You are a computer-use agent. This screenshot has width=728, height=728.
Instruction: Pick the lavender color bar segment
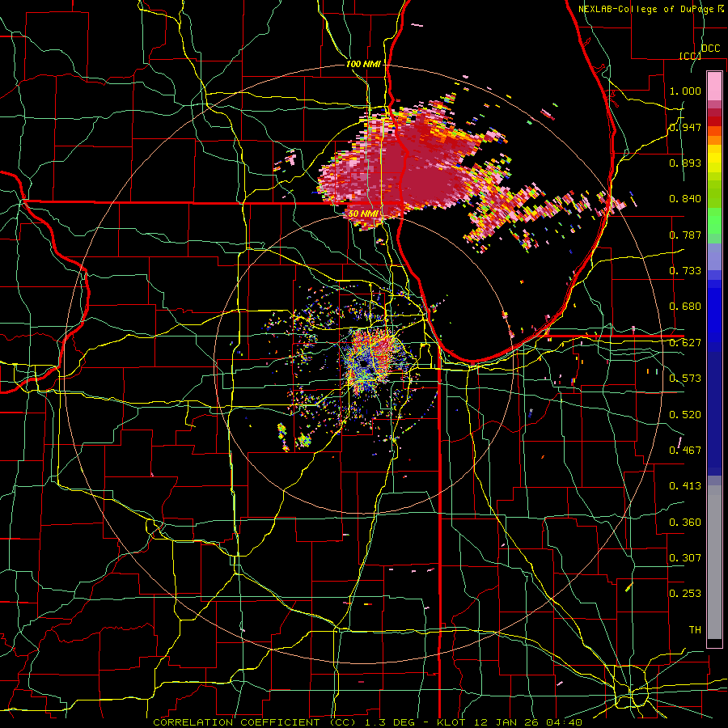coord(714,256)
